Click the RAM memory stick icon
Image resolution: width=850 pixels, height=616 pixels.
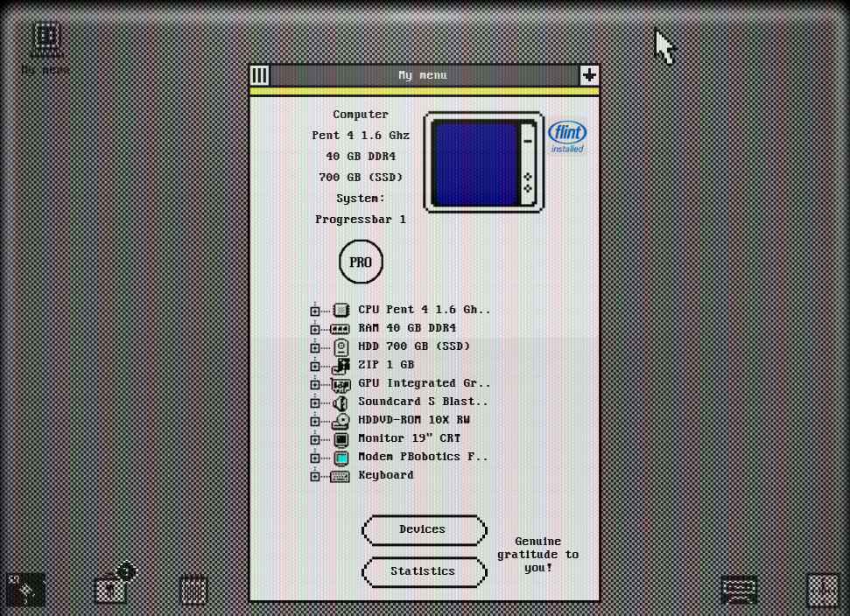(x=341, y=328)
